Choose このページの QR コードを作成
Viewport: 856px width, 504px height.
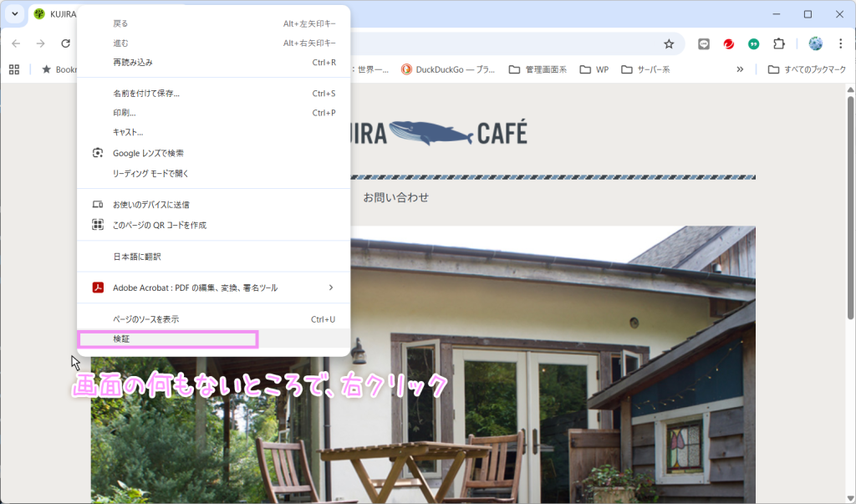[x=160, y=225]
